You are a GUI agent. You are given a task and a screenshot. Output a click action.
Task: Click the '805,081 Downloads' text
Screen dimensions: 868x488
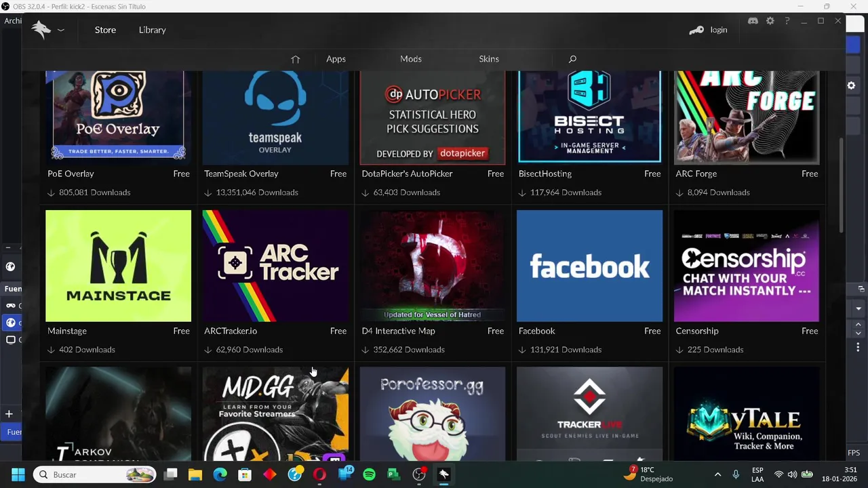(x=94, y=192)
